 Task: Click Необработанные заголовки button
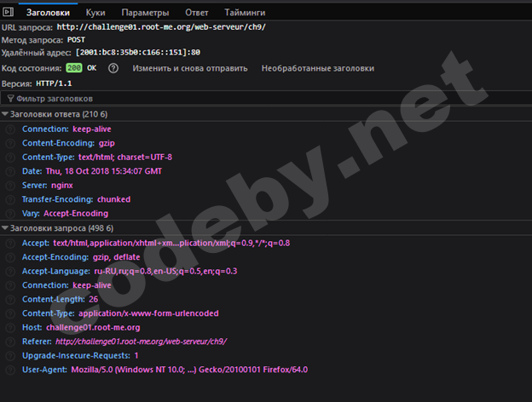point(317,68)
